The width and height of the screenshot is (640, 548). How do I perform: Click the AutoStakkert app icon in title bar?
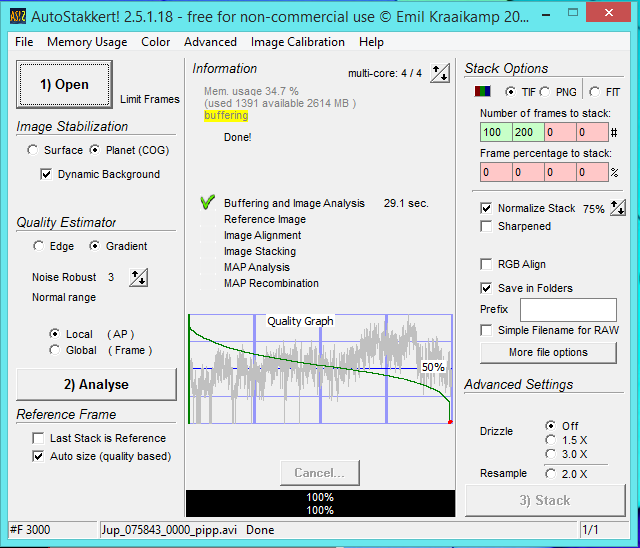[x=18, y=17]
